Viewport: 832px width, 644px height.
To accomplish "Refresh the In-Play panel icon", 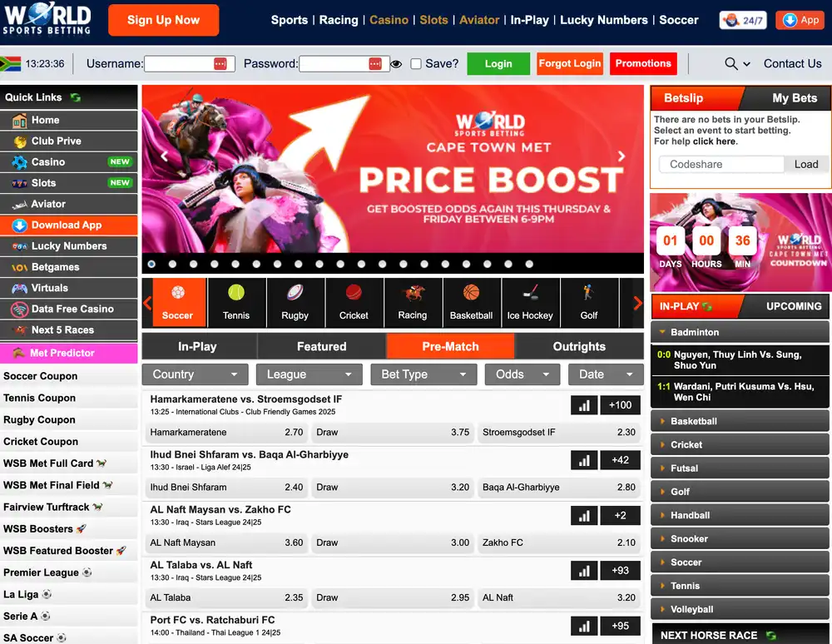I will coord(706,307).
